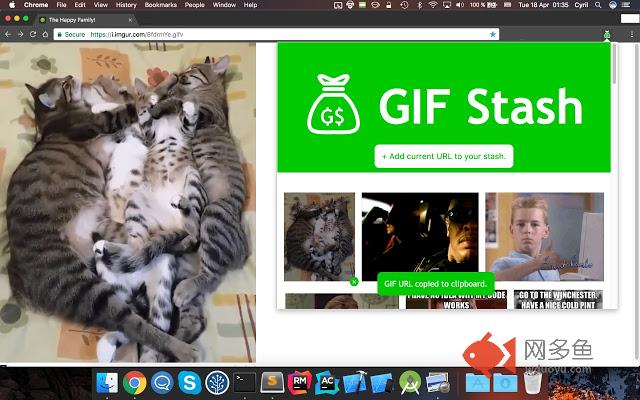Select the sunglasses man GIF thumbnail
The width and height of the screenshot is (640, 400).
pyautogui.click(x=420, y=236)
